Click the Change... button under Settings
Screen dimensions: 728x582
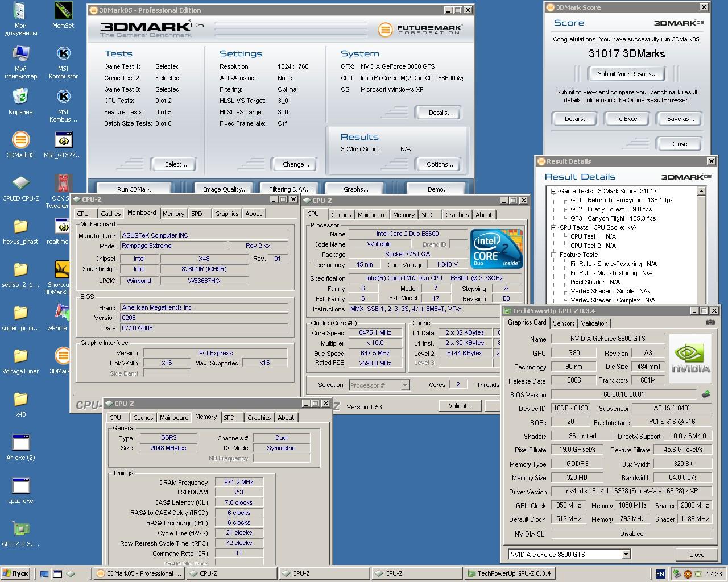click(x=296, y=164)
